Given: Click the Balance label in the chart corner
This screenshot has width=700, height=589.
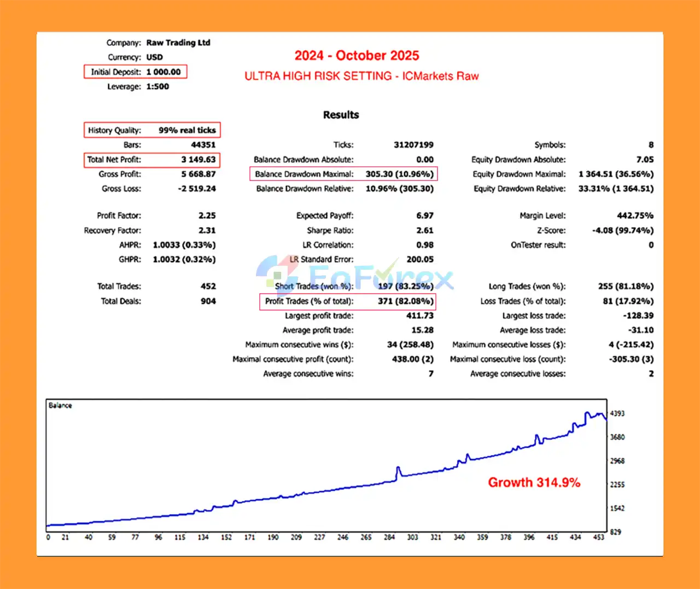Looking at the screenshot, I should click(60, 405).
